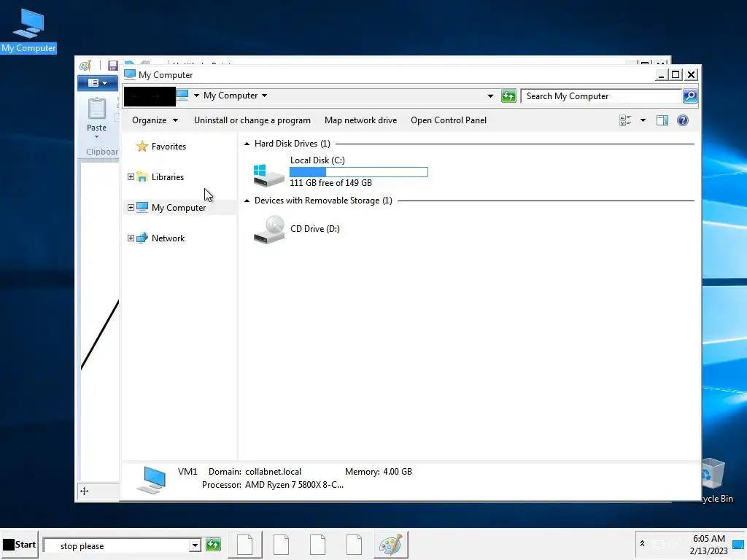Click Uninstall or change a program
Image resolution: width=747 pixels, height=560 pixels.
252,120
